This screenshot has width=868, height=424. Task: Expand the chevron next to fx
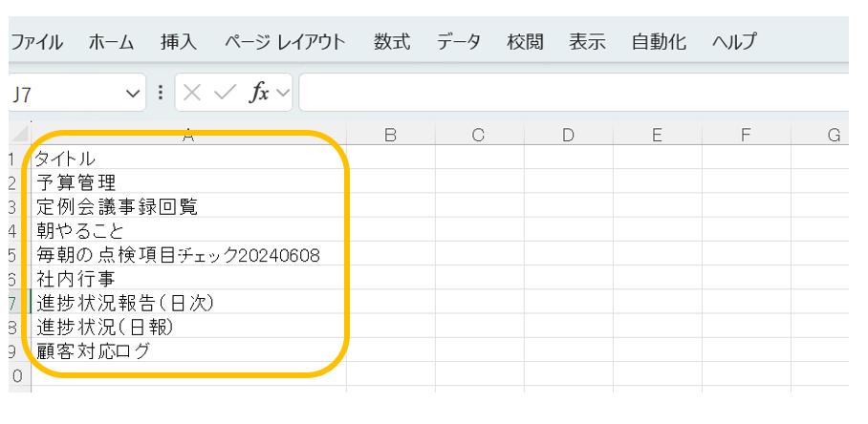tap(283, 94)
